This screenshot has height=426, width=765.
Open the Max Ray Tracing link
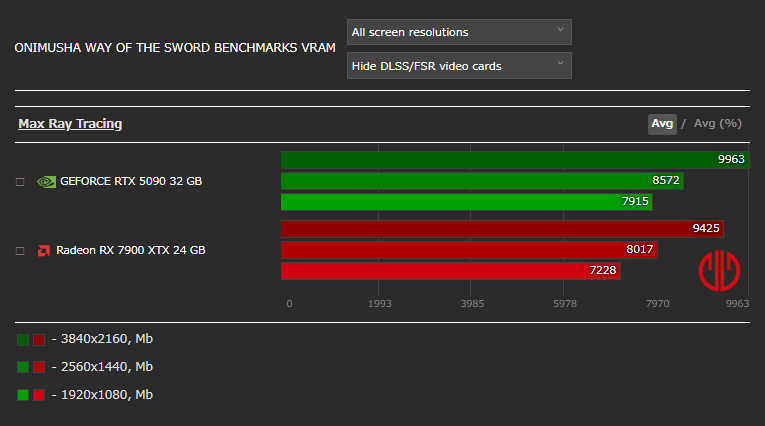pos(70,124)
